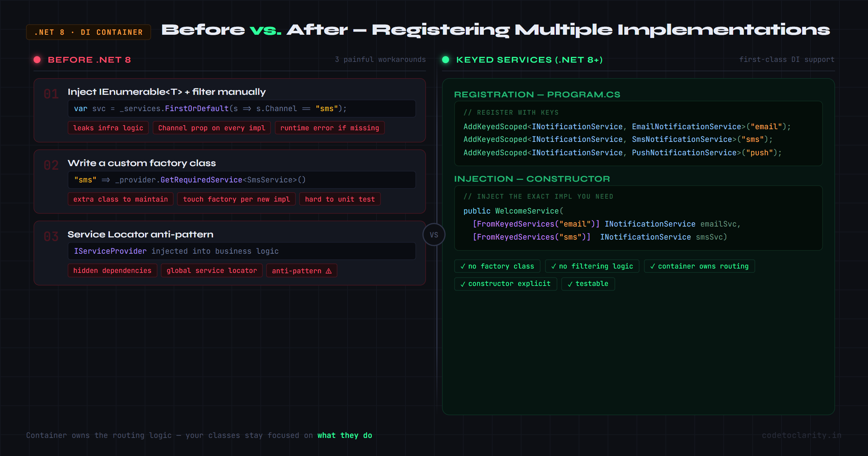The height and width of the screenshot is (456, 868).
Task: Click the .NET 8 · DI CONTAINER badge
Action: click(x=88, y=32)
